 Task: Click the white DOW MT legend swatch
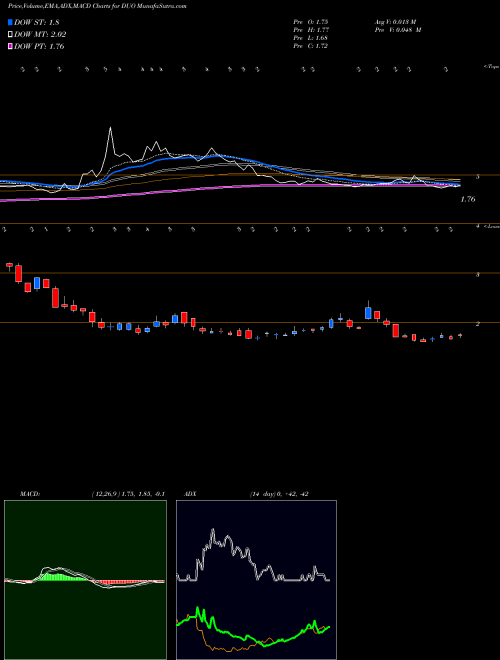coord(10,35)
